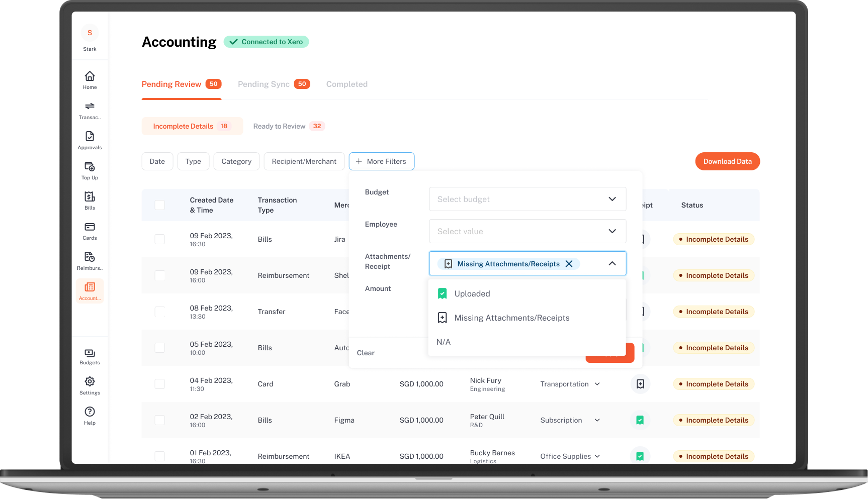Open Subscription category dropdown for Figma
The image size is (868, 499).
(570, 420)
